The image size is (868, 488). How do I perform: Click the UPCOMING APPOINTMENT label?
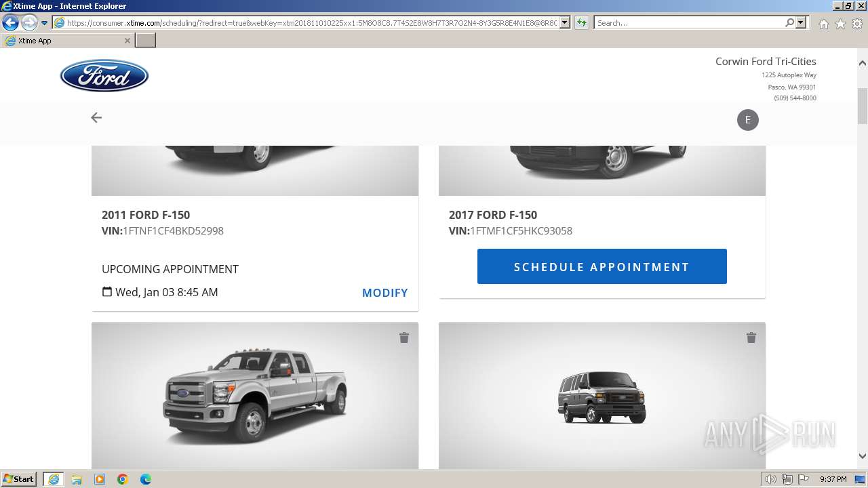(170, 269)
